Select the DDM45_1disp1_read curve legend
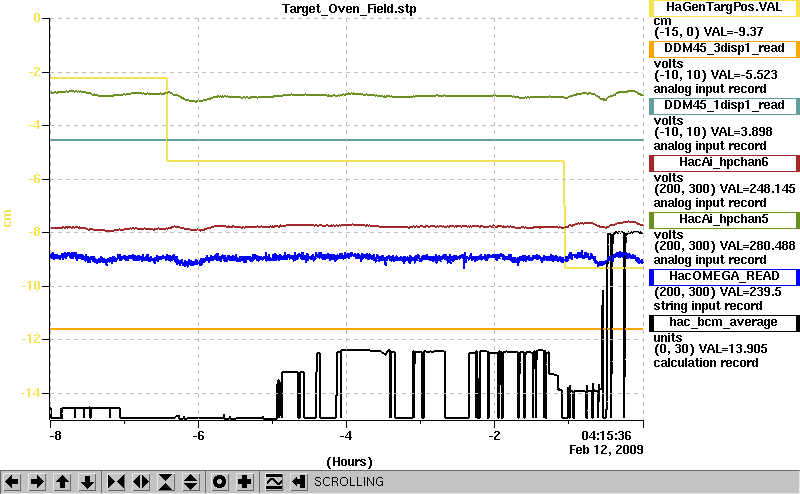This screenshot has height=494, width=800. point(724,106)
